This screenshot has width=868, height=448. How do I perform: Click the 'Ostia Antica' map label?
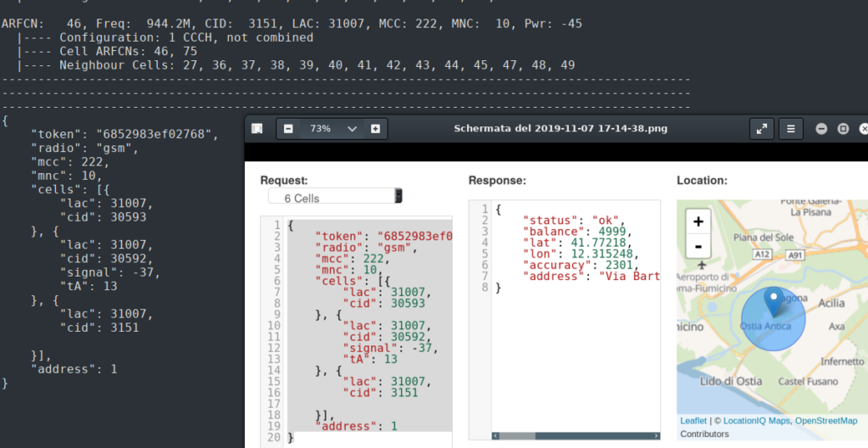tap(765, 326)
